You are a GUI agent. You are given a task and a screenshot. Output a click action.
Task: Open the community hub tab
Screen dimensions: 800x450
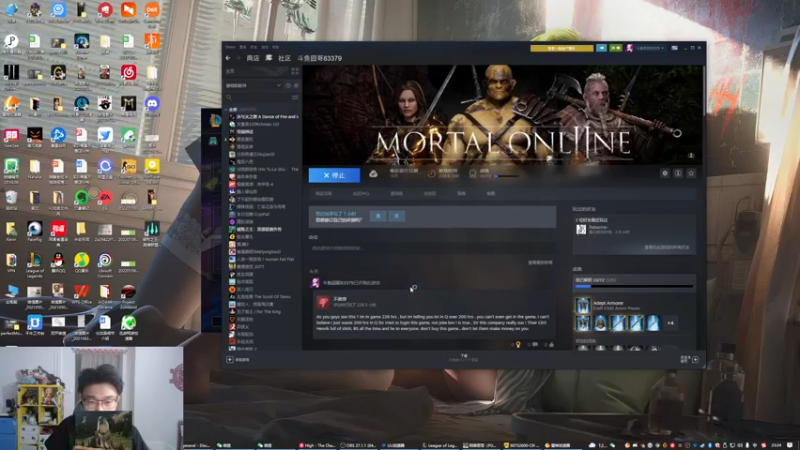(x=361, y=194)
